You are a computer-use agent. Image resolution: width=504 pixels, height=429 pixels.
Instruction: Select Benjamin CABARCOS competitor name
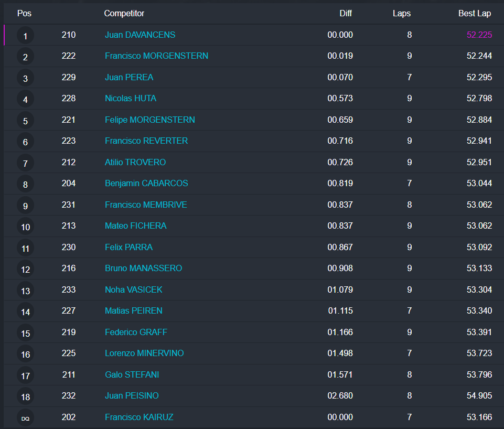click(146, 183)
